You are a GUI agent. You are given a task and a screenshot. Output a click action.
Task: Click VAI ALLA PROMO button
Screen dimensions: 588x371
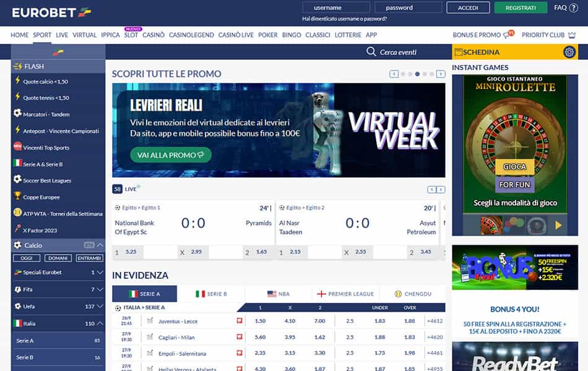coord(171,155)
